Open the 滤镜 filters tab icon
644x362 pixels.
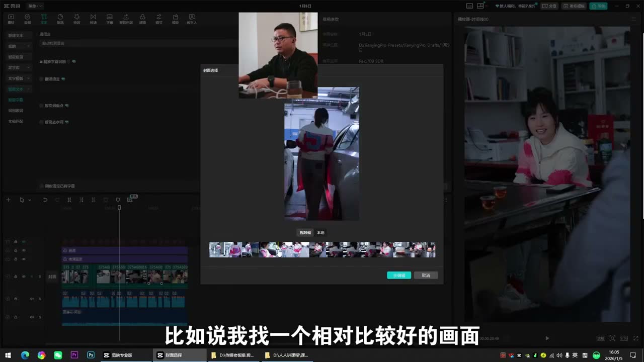(x=142, y=19)
